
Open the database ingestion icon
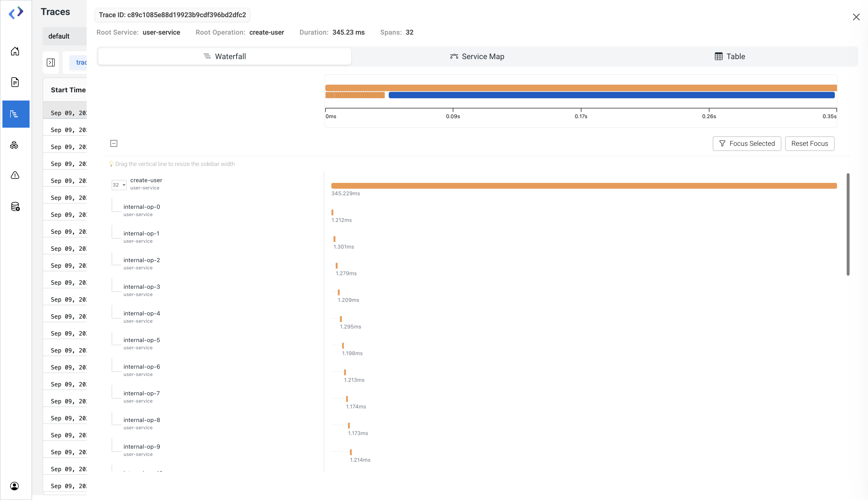point(15,206)
